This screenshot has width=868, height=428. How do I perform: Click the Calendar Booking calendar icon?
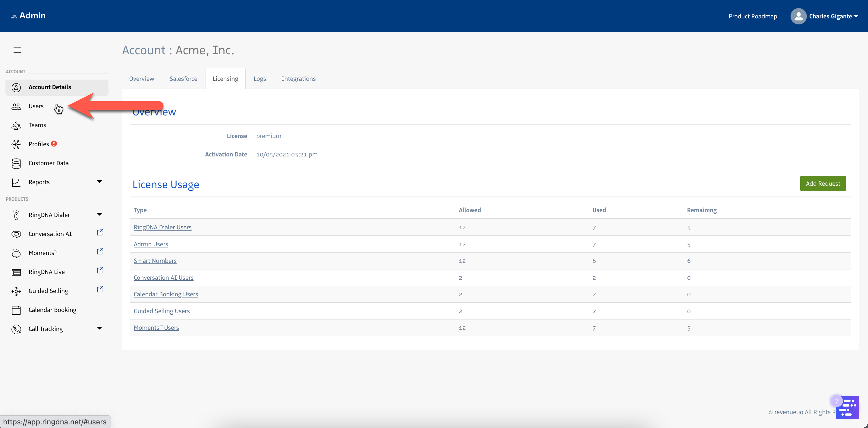16,310
